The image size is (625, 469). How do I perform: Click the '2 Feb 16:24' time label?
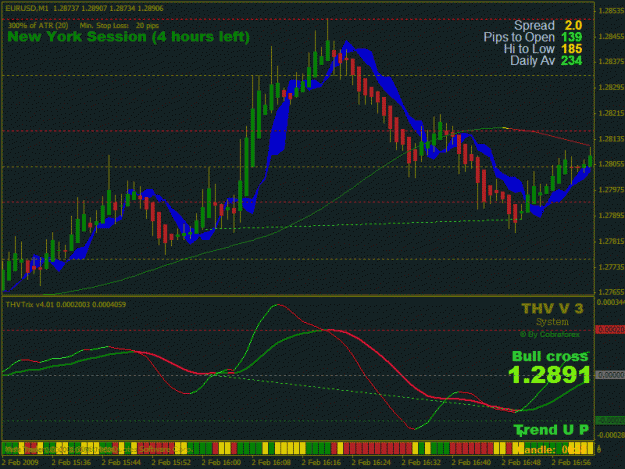click(371, 462)
